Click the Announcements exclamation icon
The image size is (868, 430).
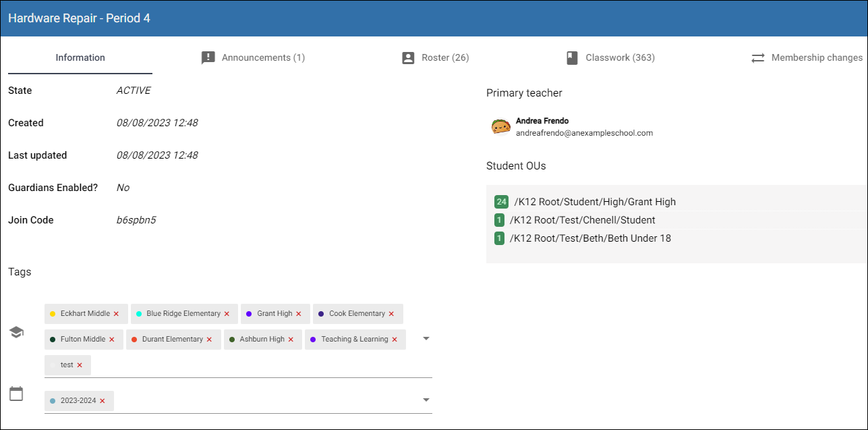(208, 58)
